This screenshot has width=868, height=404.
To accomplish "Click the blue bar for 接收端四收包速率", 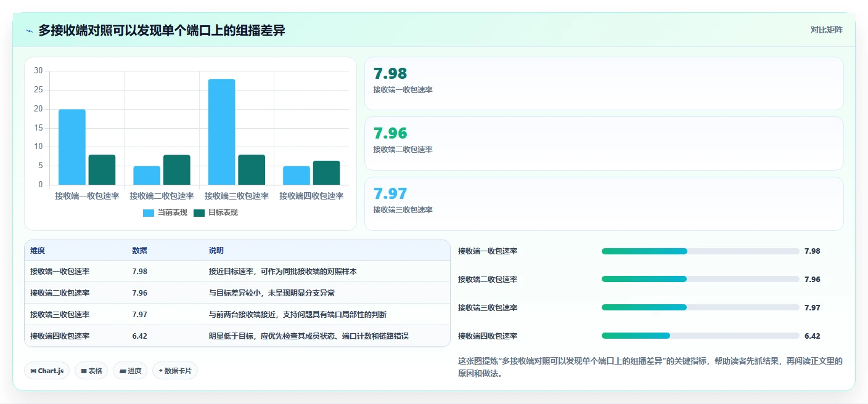I will 297,176.
